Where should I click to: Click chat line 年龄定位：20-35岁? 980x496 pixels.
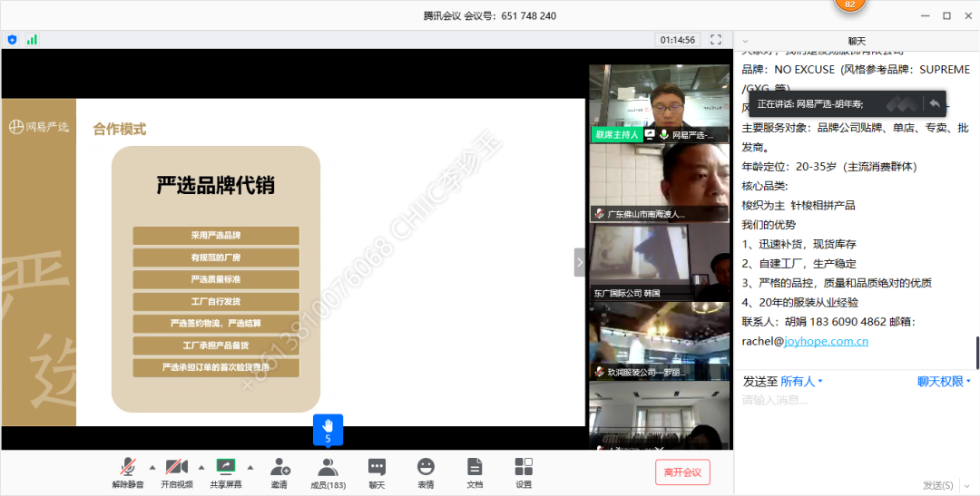pos(828,167)
